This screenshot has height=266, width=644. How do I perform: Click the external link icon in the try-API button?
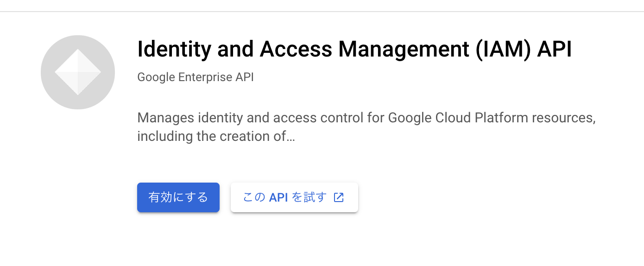click(x=339, y=197)
